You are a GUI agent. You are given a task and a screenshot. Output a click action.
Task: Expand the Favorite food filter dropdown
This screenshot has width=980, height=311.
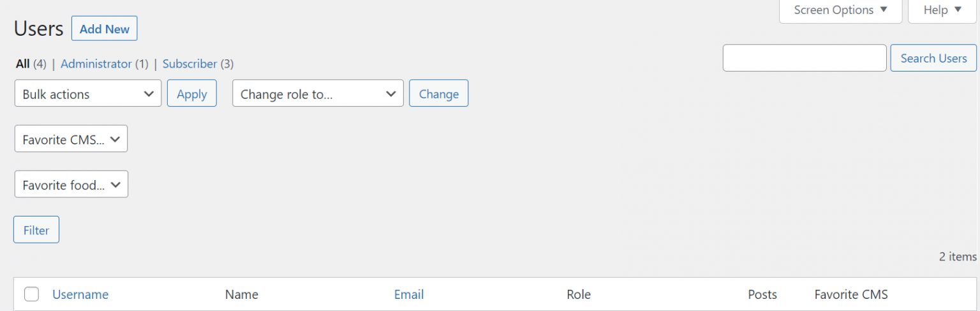point(71,184)
